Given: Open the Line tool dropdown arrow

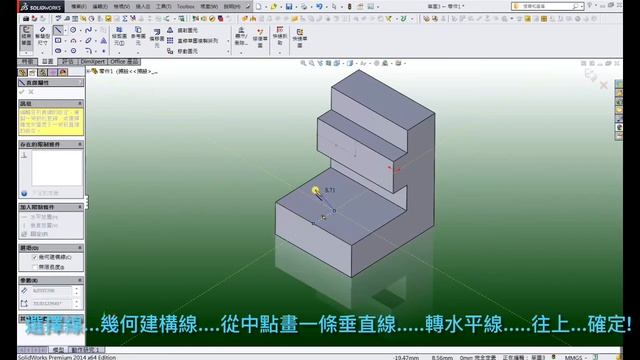Looking at the screenshot, I should 65,30.
